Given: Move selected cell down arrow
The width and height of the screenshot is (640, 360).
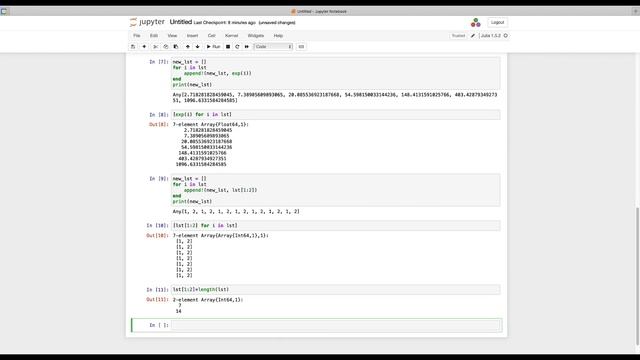Looking at the screenshot, I should 198,47.
